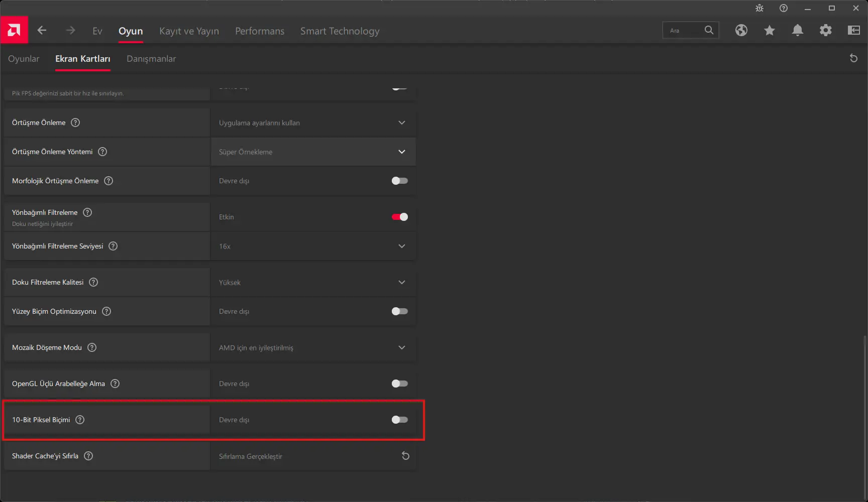Enable OpenGL Üçlü Arabelleğe Alma switch

(x=400, y=384)
